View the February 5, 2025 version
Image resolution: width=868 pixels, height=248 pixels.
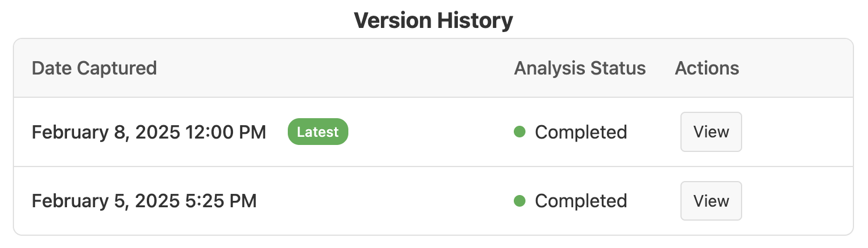tap(711, 201)
